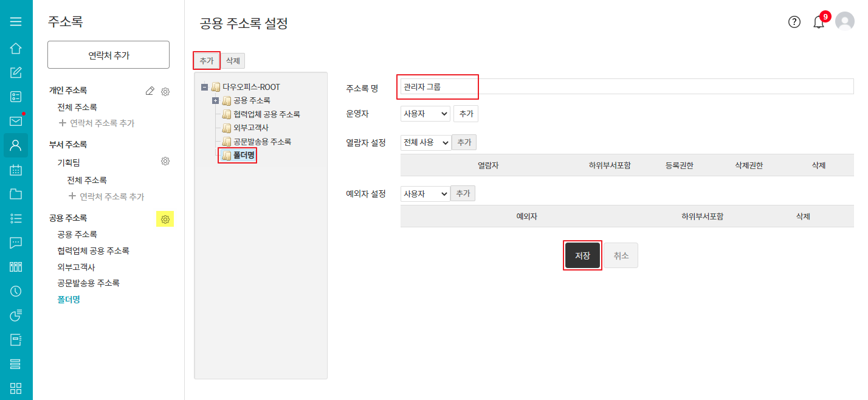Open the 예외자 설정 사용자 dropdown
The width and height of the screenshot is (868, 400).
tap(425, 194)
